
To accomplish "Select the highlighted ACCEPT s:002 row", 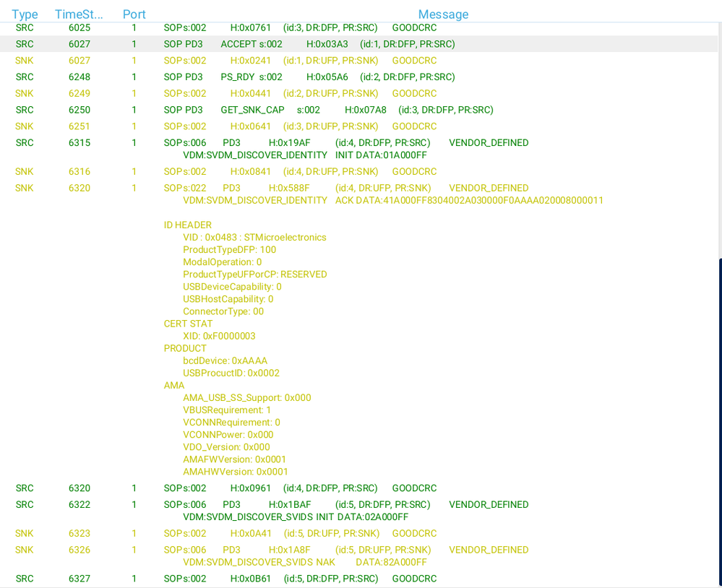I will pos(358,44).
